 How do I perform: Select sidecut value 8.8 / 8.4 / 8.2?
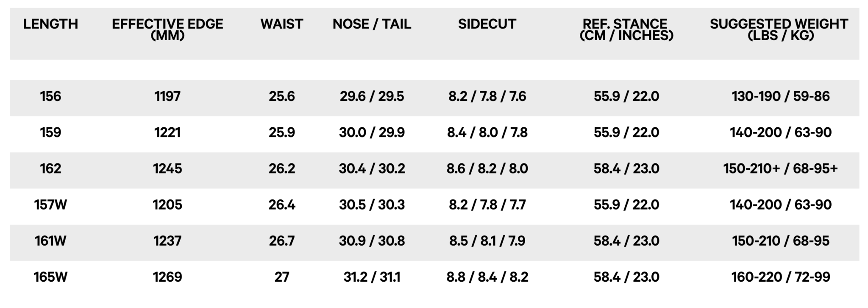(x=487, y=277)
